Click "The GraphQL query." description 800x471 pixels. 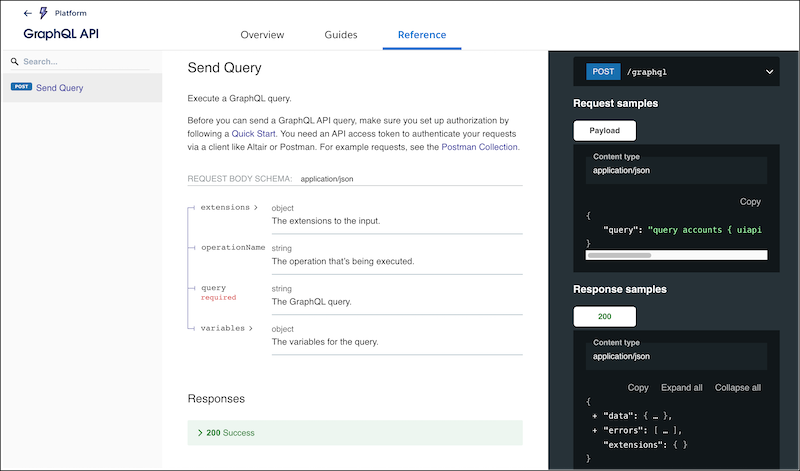(x=312, y=302)
